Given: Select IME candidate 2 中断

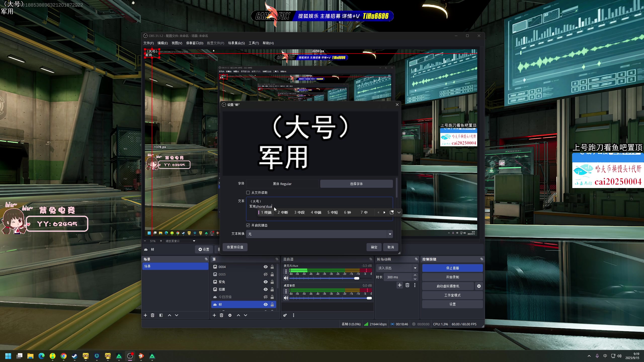Looking at the screenshot, I should point(283,212).
